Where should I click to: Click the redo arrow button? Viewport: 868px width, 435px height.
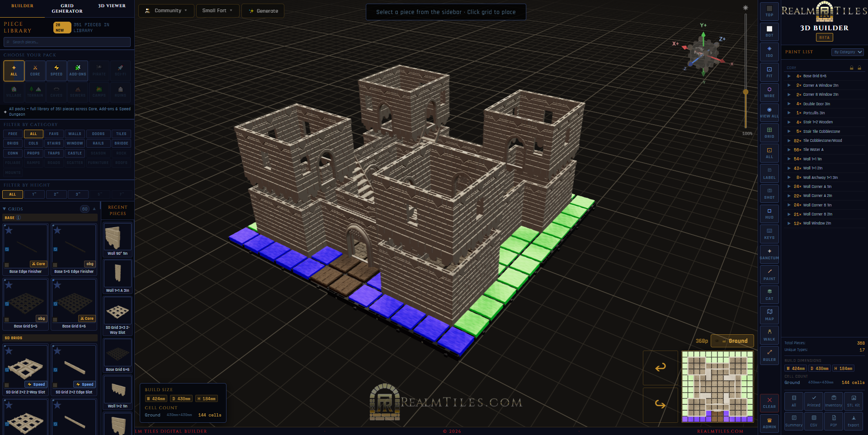click(660, 405)
